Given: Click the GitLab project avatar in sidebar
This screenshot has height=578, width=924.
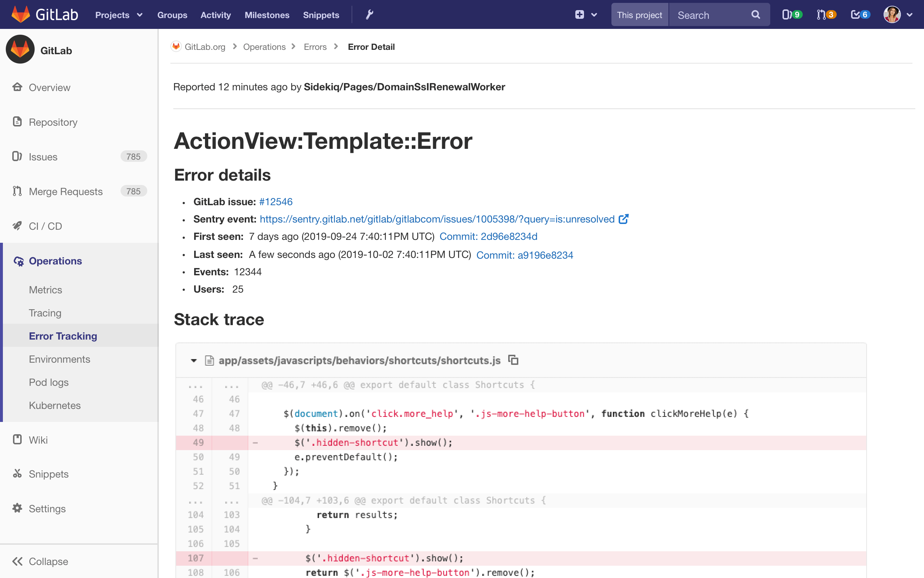Looking at the screenshot, I should (x=20, y=49).
